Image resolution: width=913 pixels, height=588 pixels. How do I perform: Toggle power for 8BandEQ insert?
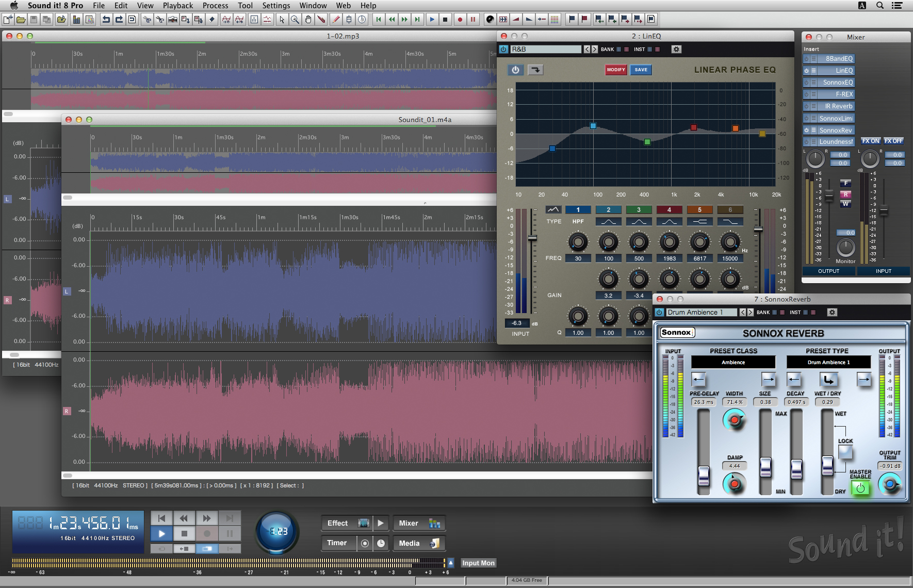806,59
